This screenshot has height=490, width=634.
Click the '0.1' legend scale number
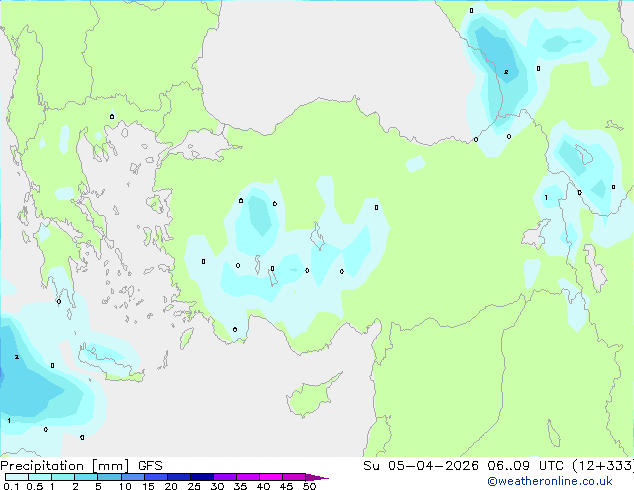point(11,486)
